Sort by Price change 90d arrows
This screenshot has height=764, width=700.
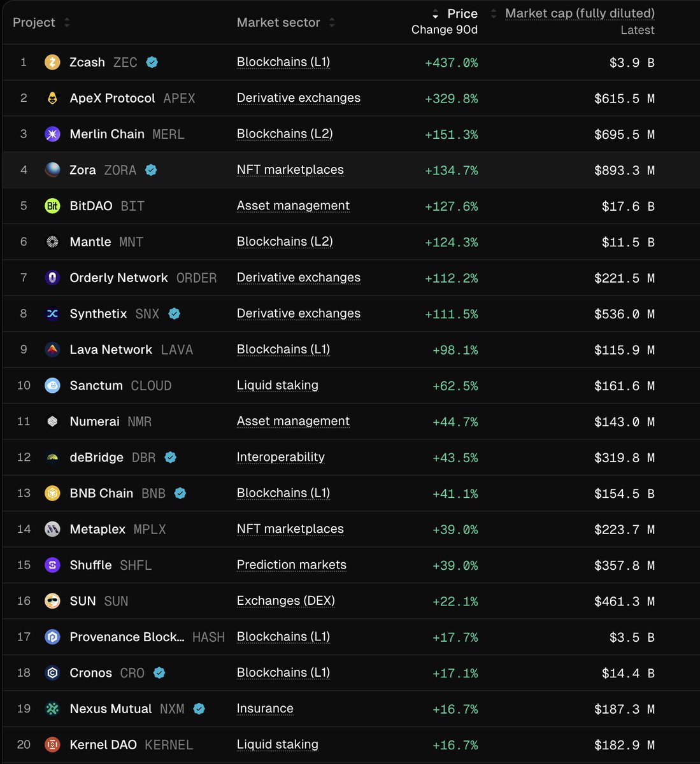pyautogui.click(x=436, y=14)
